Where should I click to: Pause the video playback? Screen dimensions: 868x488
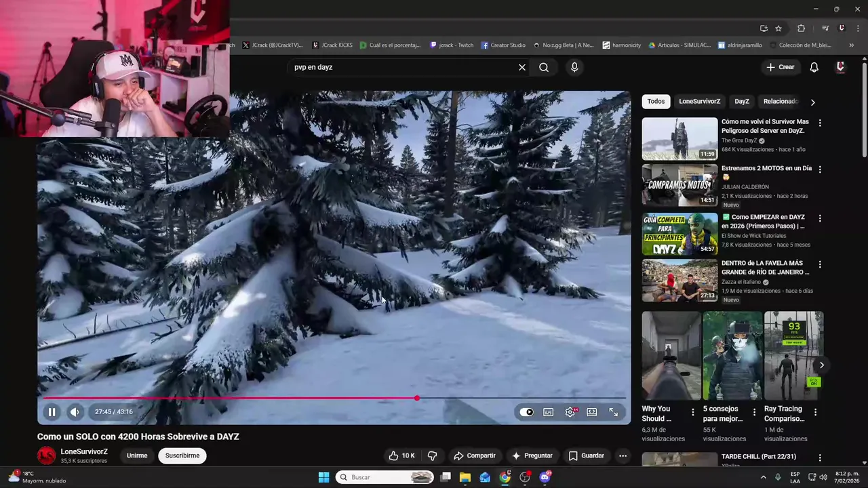(52, 411)
